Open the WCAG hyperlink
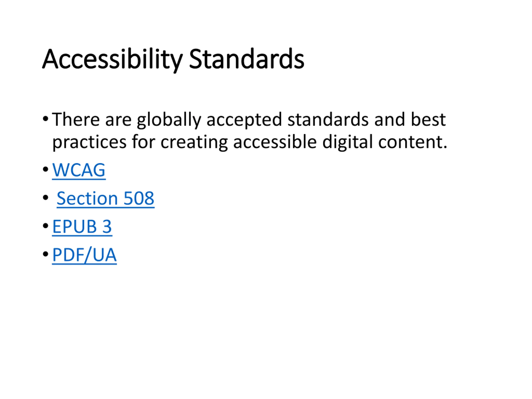 [79, 170]
